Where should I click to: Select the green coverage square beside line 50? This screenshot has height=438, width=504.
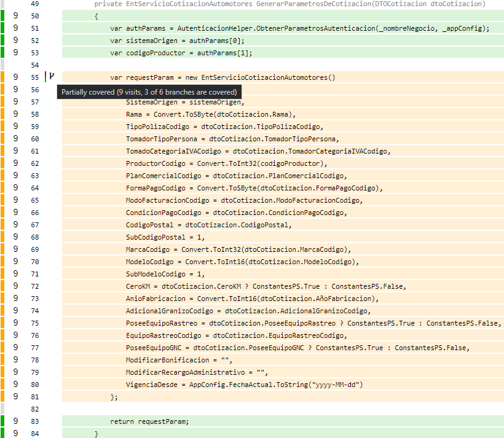[x=3, y=16]
